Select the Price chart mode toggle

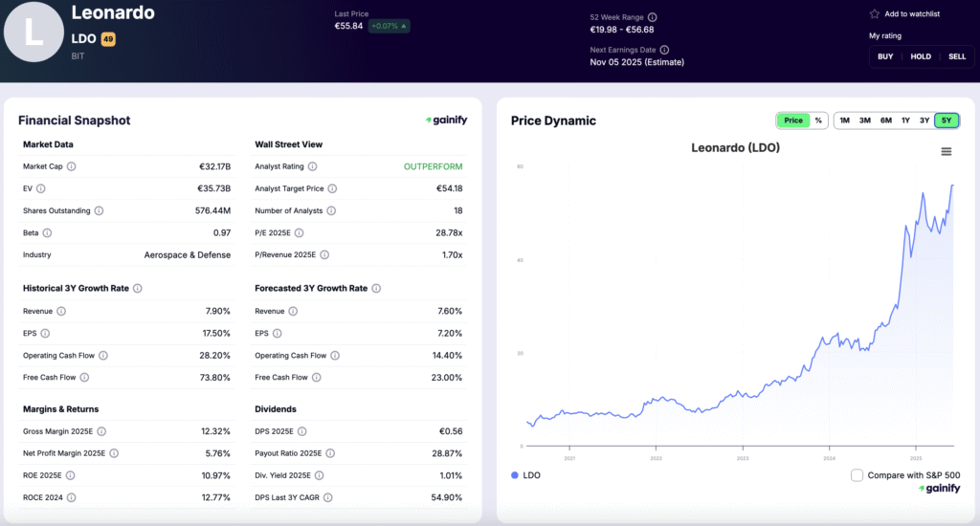click(793, 121)
